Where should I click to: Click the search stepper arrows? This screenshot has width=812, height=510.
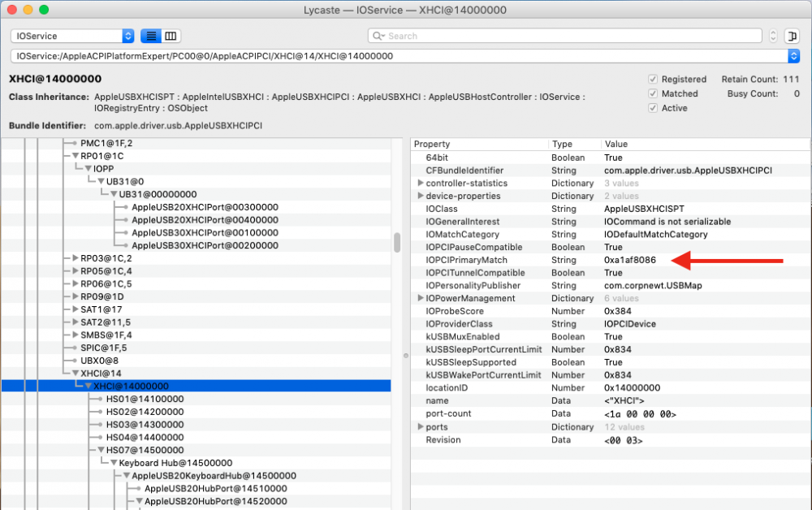point(773,36)
